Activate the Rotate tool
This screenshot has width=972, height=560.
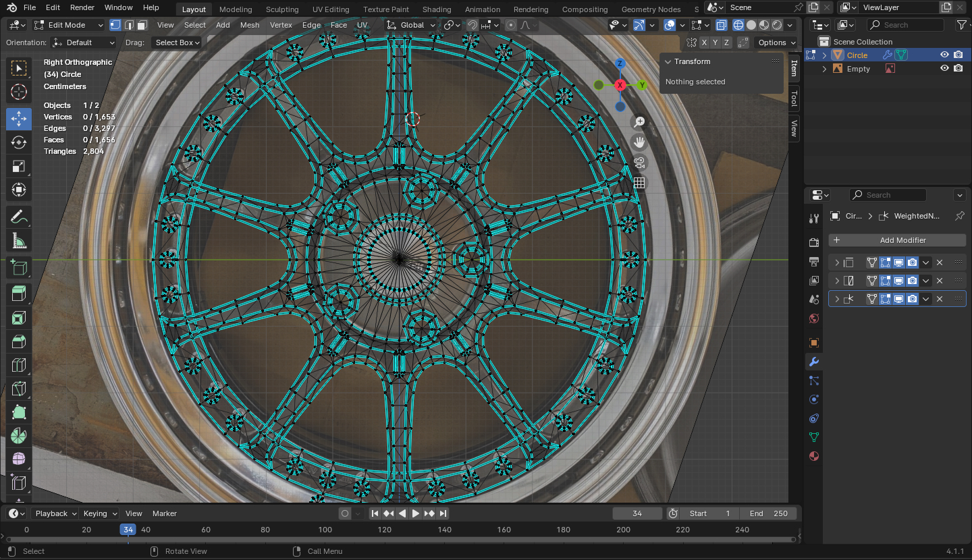pos(19,142)
